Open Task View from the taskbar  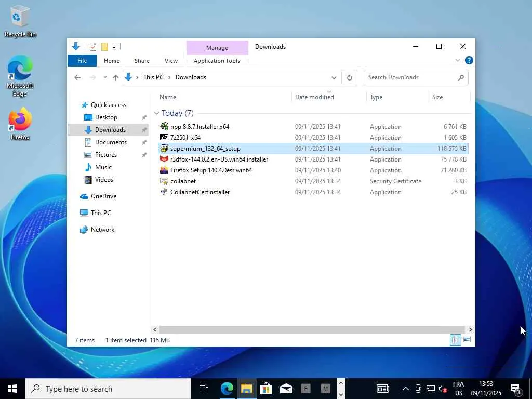(204, 389)
